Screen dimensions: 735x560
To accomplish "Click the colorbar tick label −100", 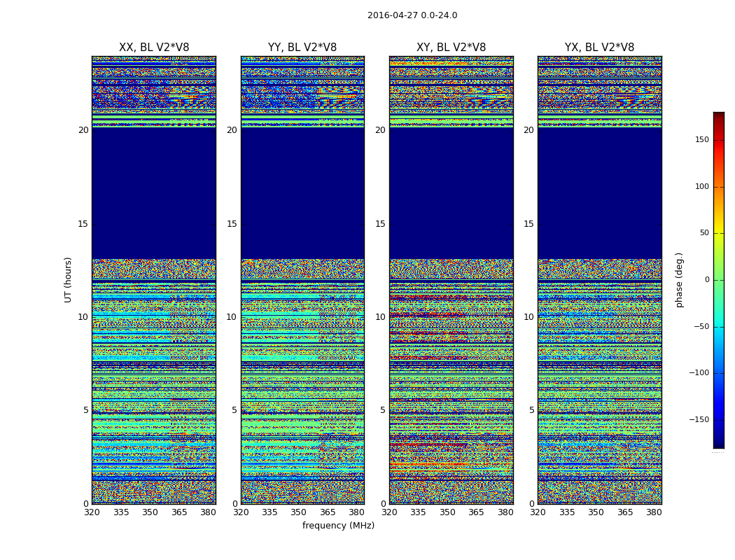I will [699, 373].
